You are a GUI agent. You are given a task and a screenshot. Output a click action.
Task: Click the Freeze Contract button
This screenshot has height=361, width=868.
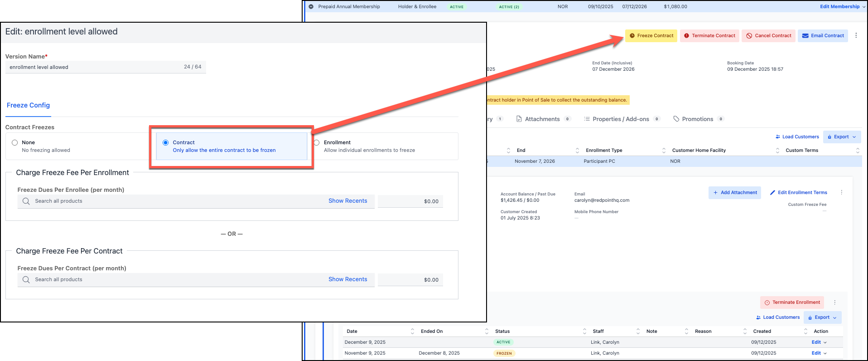point(651,36)
